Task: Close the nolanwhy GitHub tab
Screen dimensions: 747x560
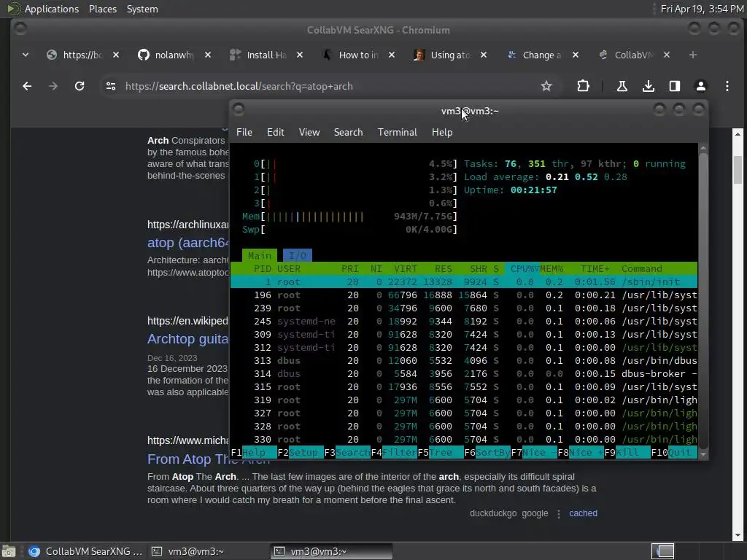Action: coord(208,55)
